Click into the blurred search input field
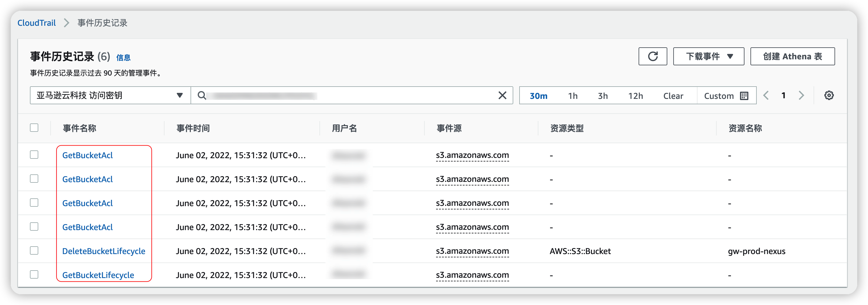The image size is (868, 305). tap(351, 96)
